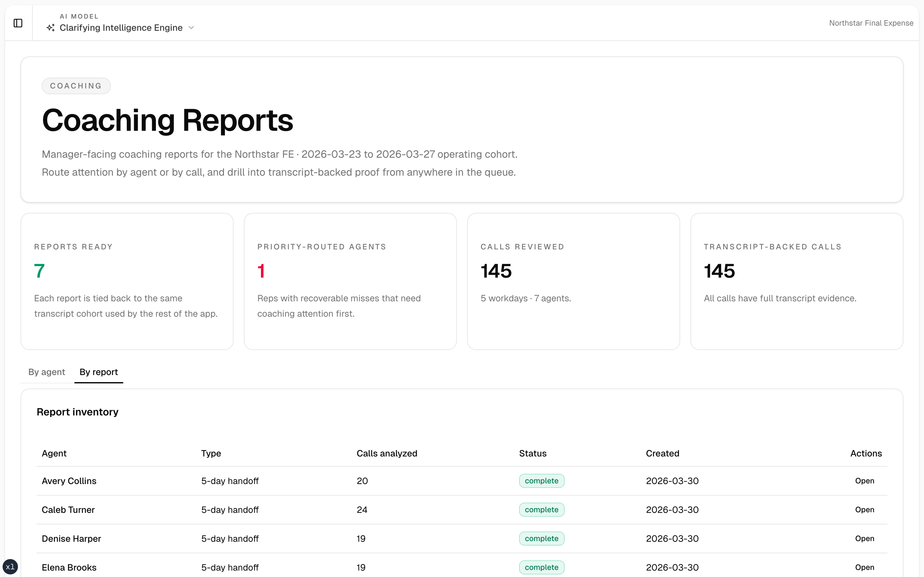Open Elena Brooks' coaching report
This screenshot has width=924, height=577.
click(864, 567)
